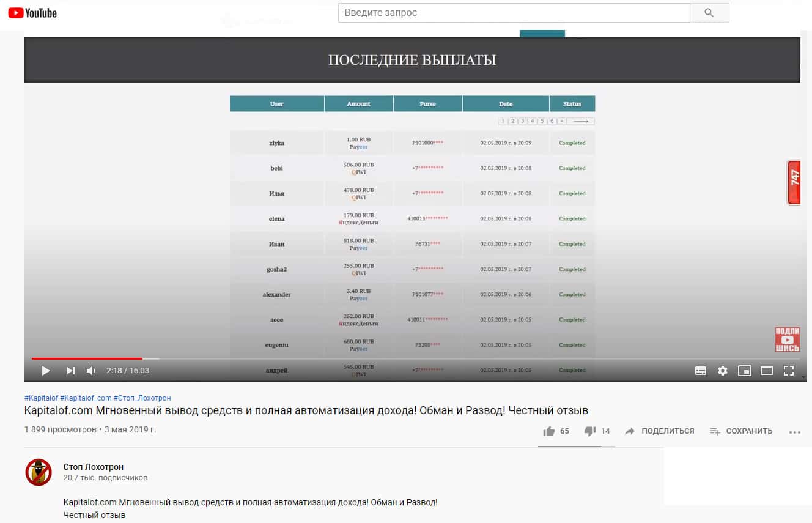The image size is (812, 523).
Task: Click the ПОДЕЛИТЬСЯ share button
Action: point(659,431)
